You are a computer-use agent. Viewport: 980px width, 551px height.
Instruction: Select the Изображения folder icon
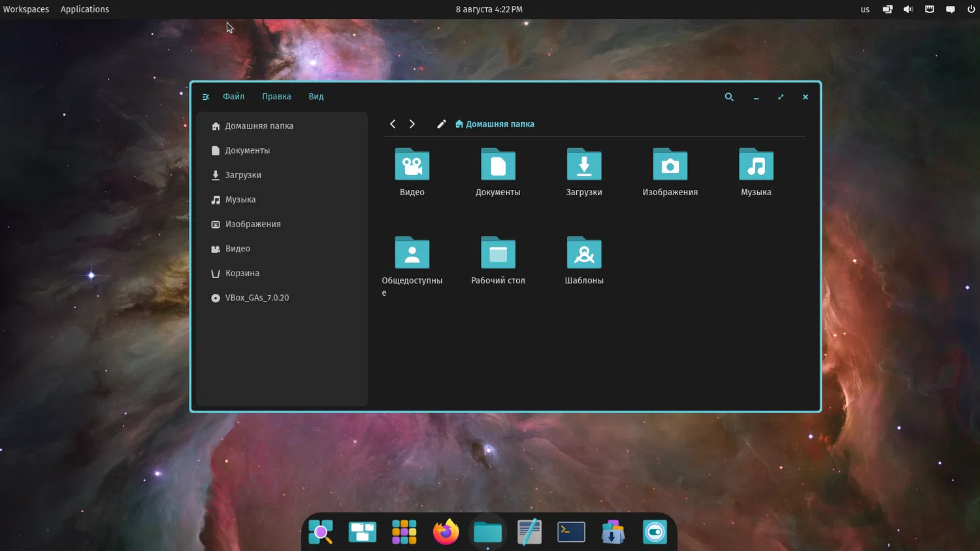coord(670,165)
